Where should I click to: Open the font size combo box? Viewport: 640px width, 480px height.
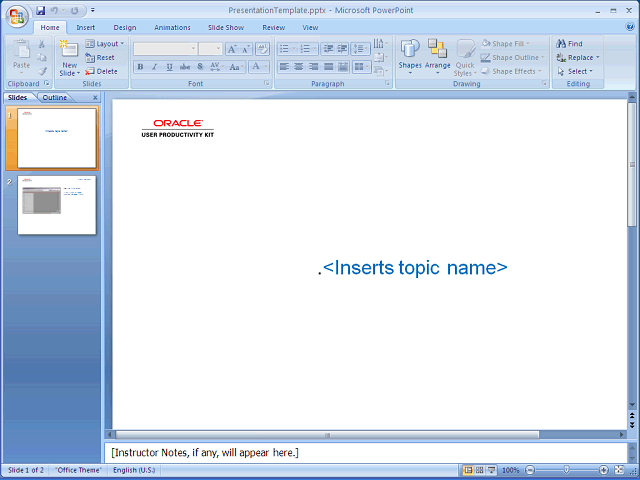click(x=210, y=49)
